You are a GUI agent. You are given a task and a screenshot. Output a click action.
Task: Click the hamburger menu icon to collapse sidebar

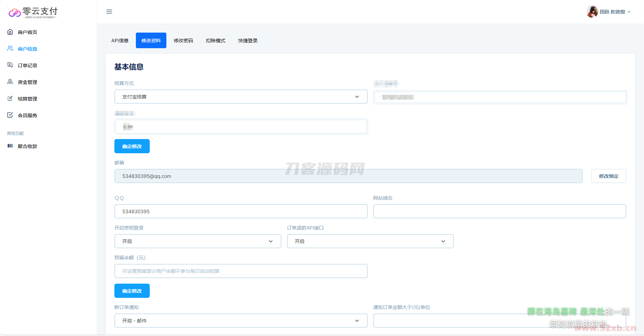(x=109, y=12)
